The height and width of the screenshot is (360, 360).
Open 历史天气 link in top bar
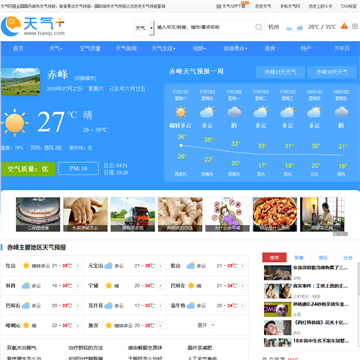pos(263,6)
